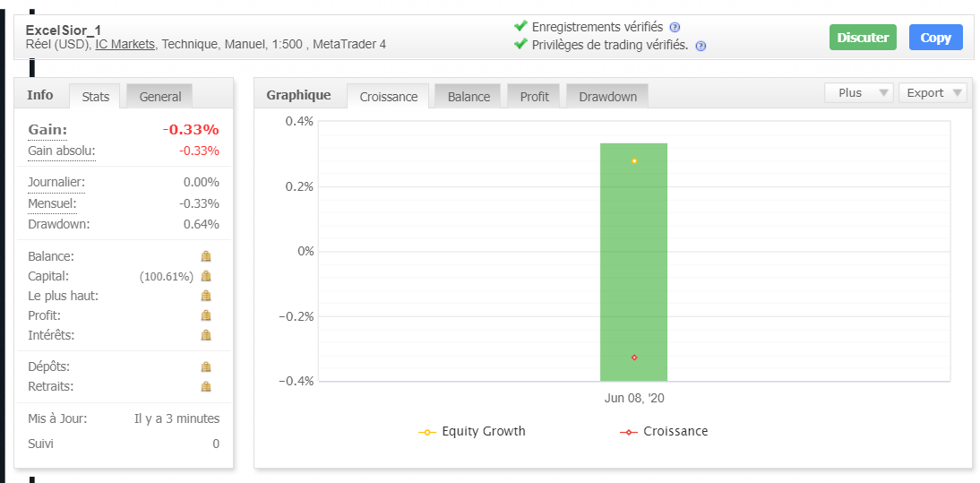The width and height of the screenshot is (980, 483).
Task: Click the lock icon beside Capital
Action: point(206,276)
